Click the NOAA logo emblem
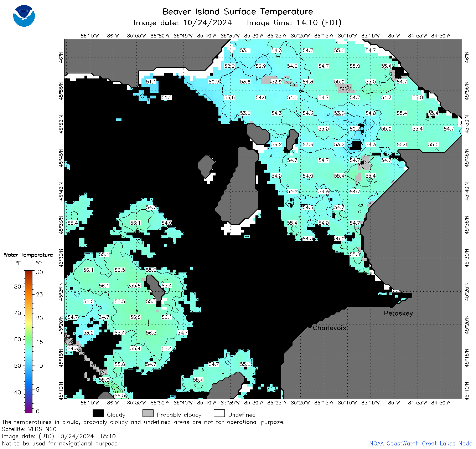This screenshot has width=476, height=449. pos(24,16)
